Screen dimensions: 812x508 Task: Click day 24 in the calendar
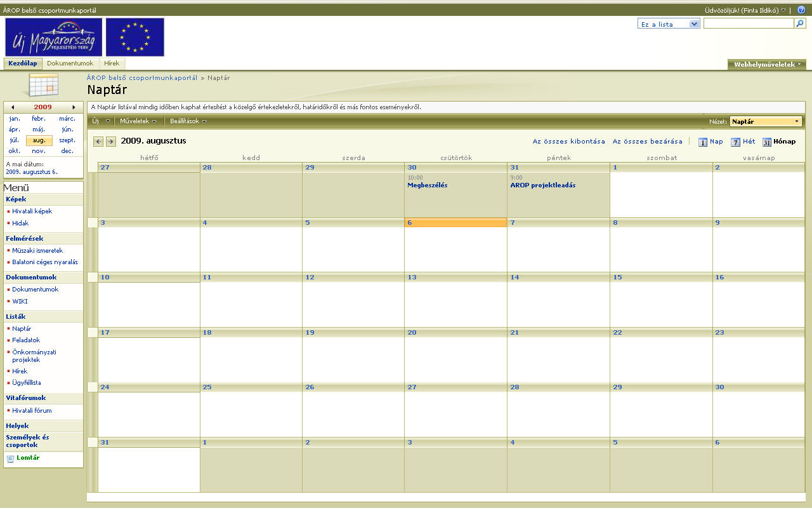pos(105,387)
